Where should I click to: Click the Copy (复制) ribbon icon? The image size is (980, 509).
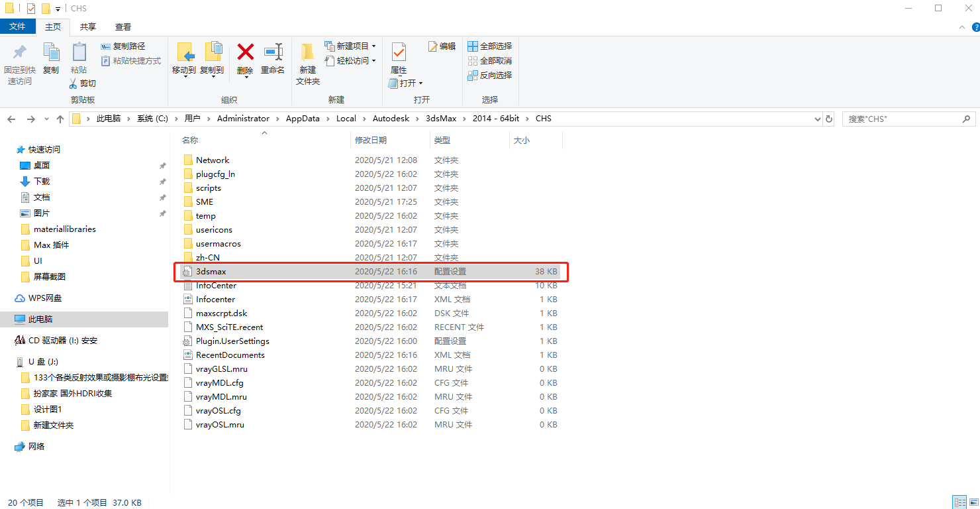coord(51,52)
